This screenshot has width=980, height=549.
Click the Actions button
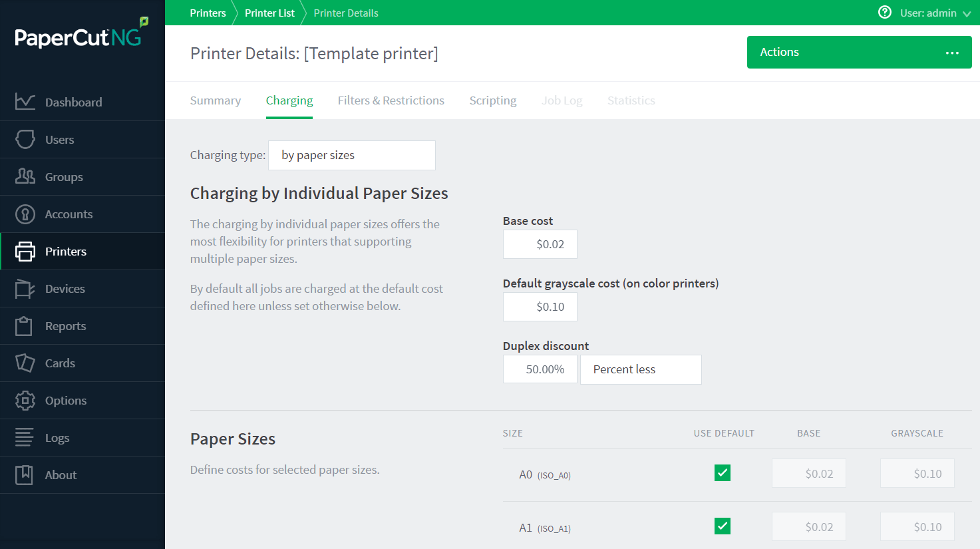click(860, 52)
